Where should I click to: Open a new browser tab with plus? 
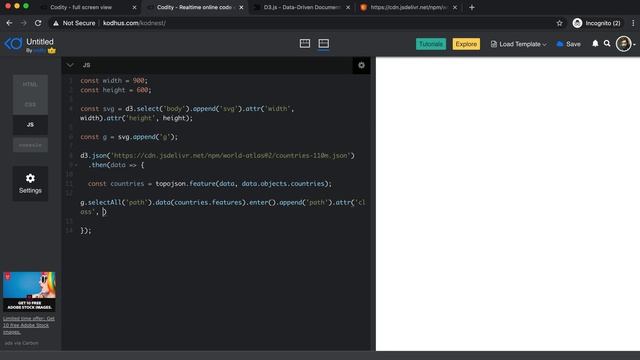coord(472,7)
